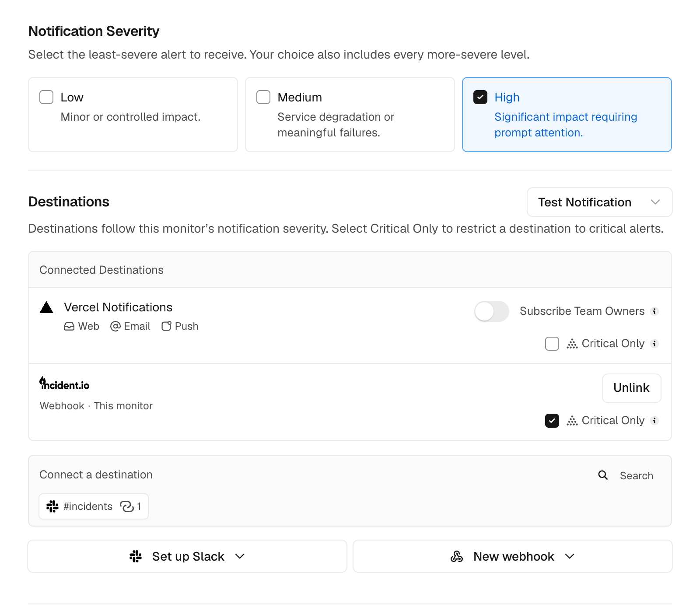This screenshot has height=607, width=700.
Task: Click the Push notification icon
Action: click(166, 326)
